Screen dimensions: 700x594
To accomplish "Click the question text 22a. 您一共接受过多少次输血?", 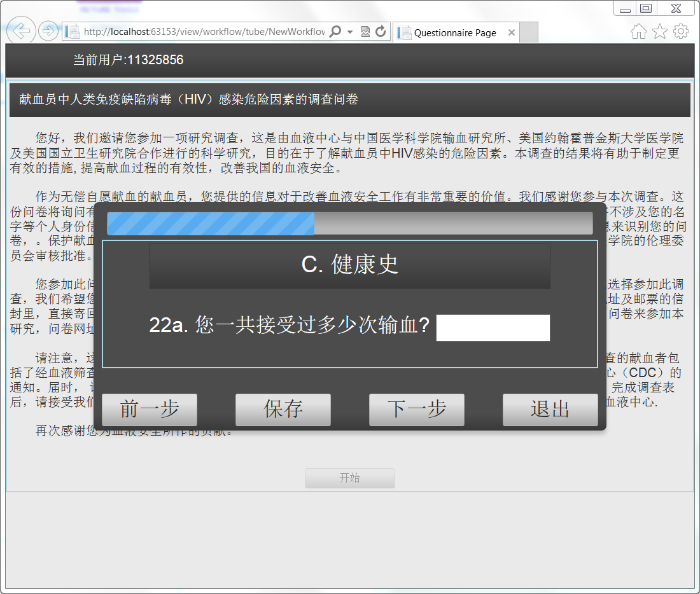I will tap(289, 326).
